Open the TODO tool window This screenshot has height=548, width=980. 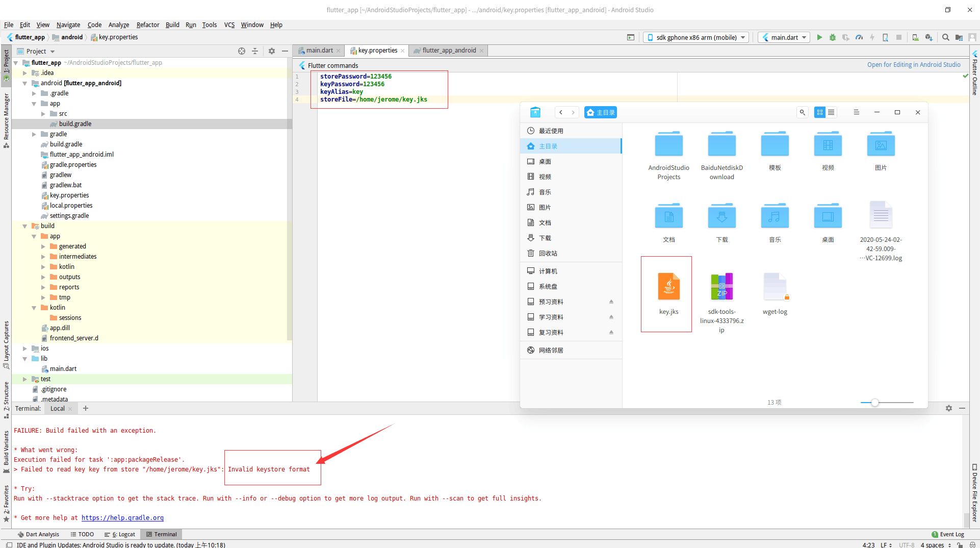[x=82, y=534]
